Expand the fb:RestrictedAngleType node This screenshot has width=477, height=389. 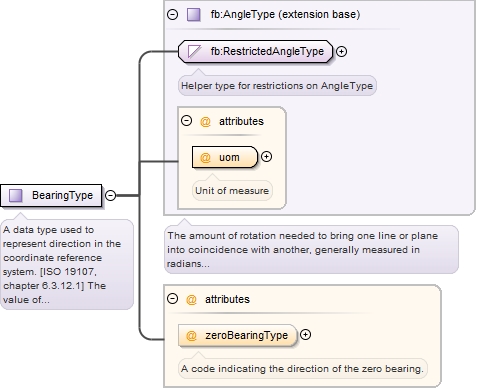pos(341,52)
